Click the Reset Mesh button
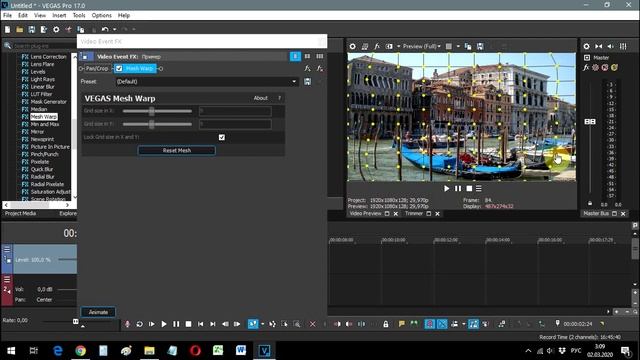 tap(177, 151)
